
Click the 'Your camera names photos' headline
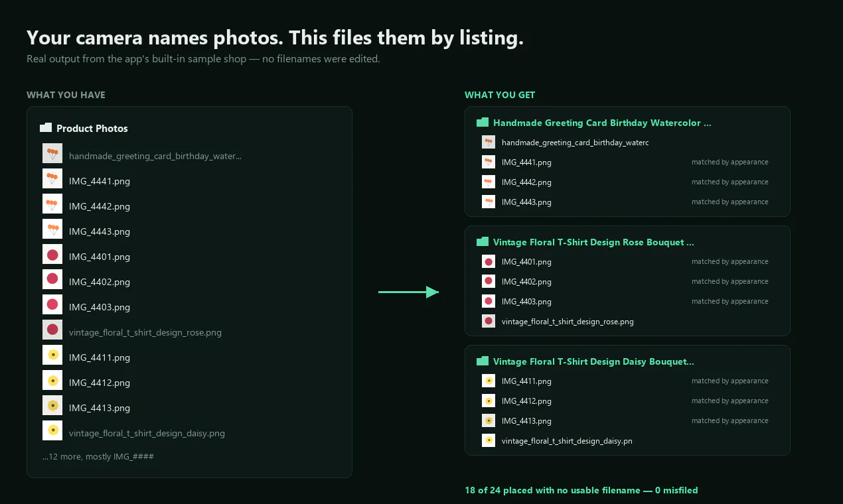pos(275,37)
